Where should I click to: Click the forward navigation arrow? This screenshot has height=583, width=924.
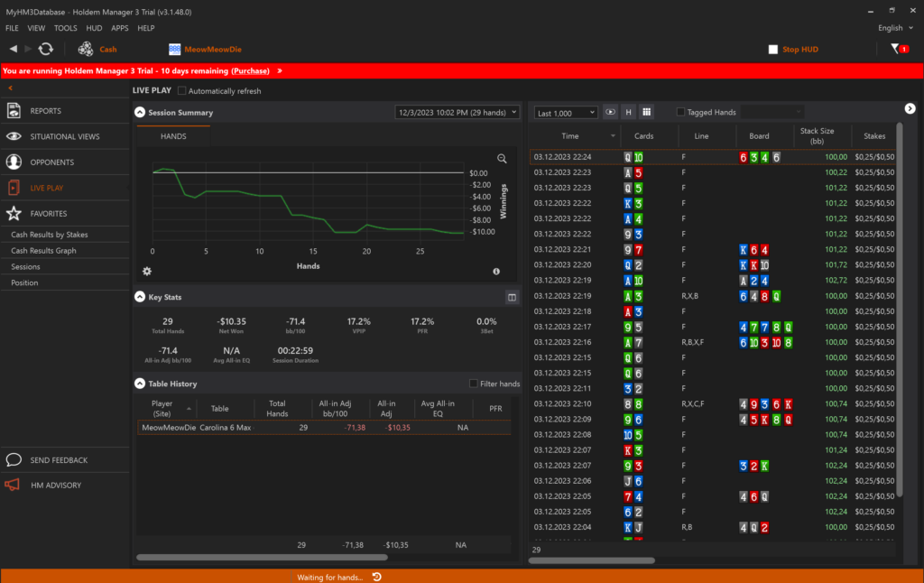tap(28, 49)
